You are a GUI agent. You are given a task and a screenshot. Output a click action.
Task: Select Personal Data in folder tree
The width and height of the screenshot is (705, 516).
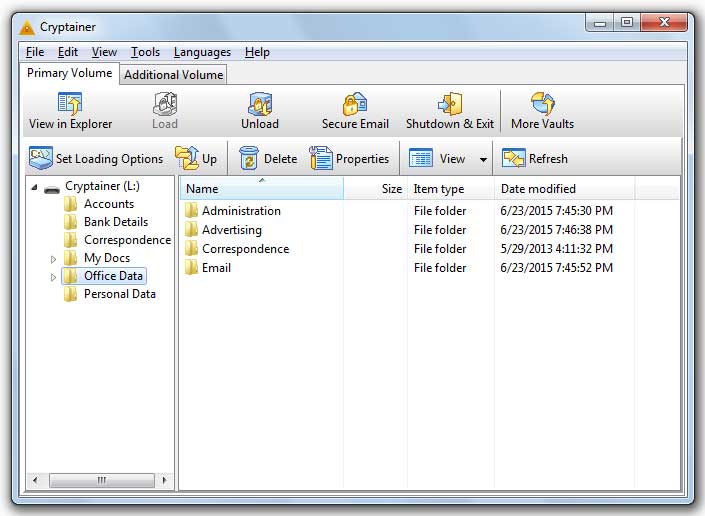pos(120,294)
